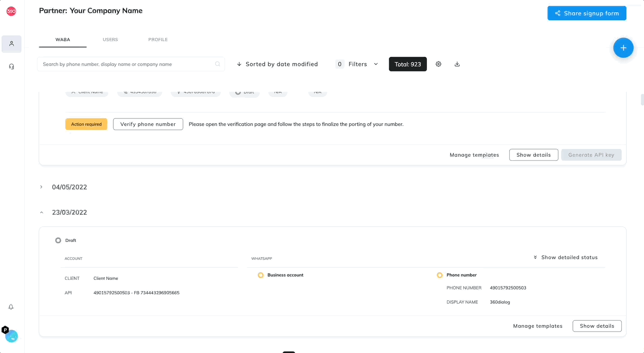Click the disabled Generate API key button

(x=591, y=155)
